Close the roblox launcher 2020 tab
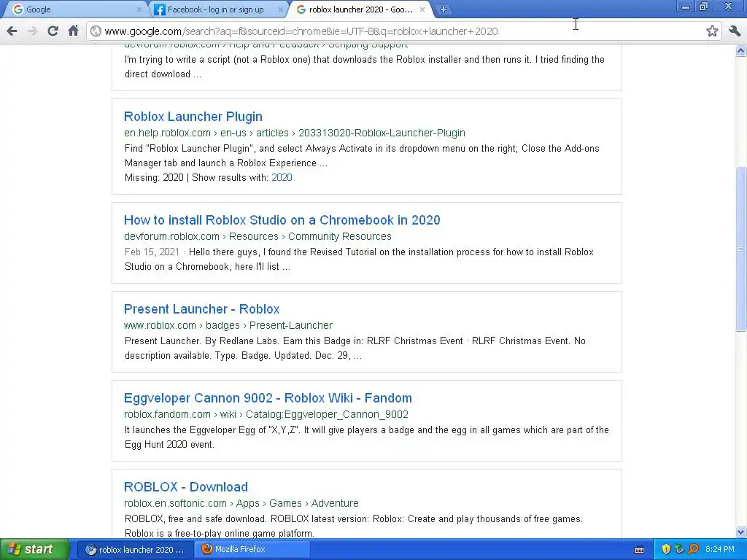The width and height of the screenshot is (747, 560). [x=422, y=9]
